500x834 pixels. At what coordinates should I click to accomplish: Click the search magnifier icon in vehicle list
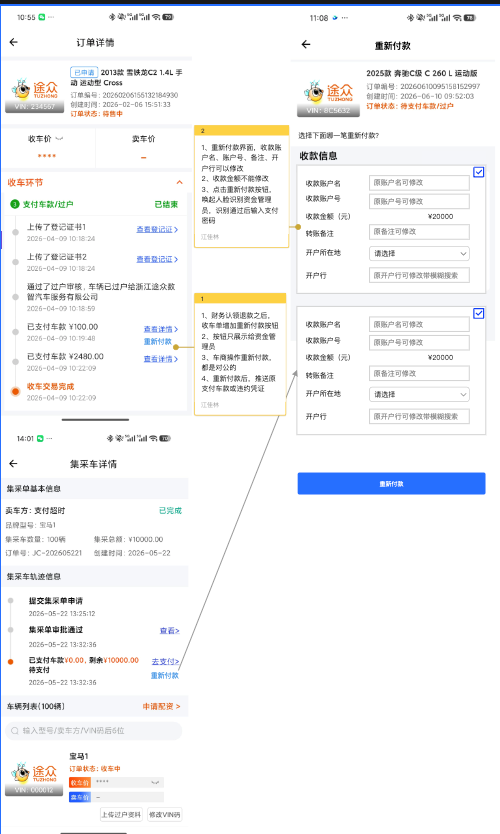click(x=15, y=731)
